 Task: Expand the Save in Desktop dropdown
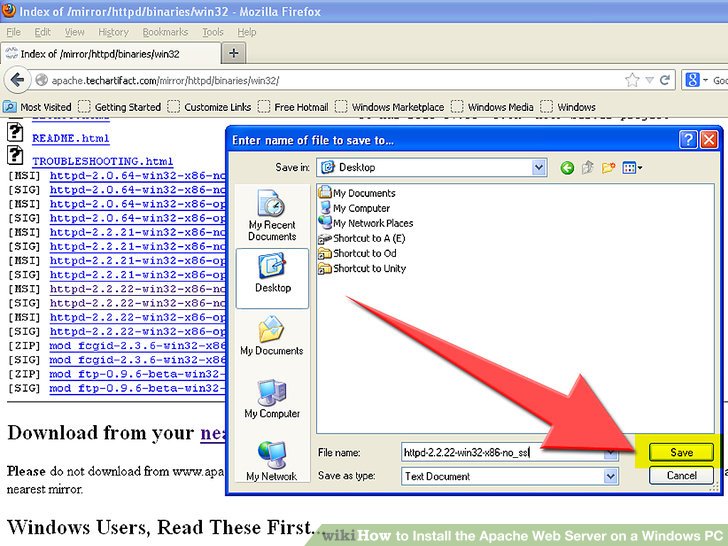pyautogui.click(x=539, y=168)
